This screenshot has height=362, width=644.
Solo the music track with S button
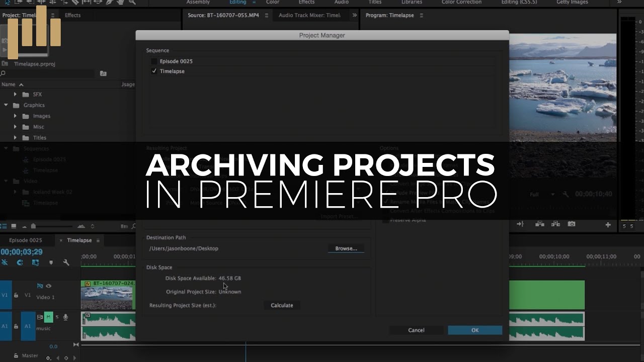tap(57, 317)
